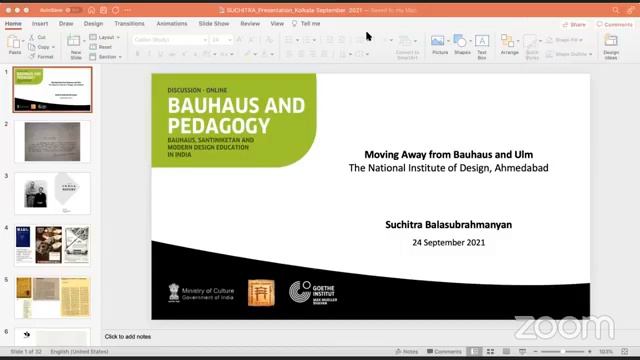Click the Reset slide button
Screen dimensions: 640x360
(x=101, y=47)
